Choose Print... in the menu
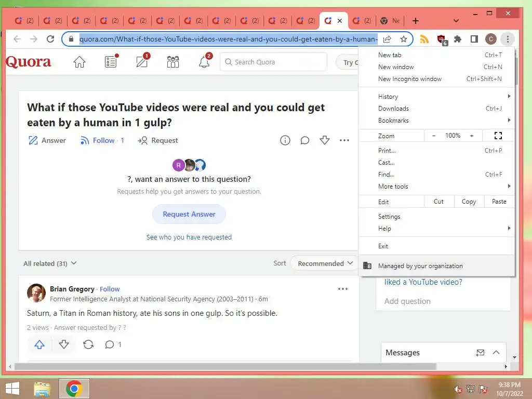 pyautogui.click(x=436, y=151)
